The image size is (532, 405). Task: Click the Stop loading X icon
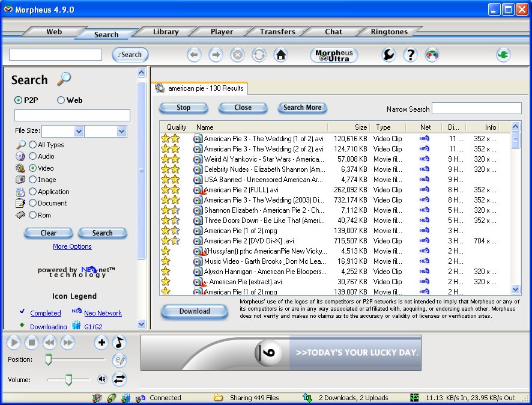(238, 55)
